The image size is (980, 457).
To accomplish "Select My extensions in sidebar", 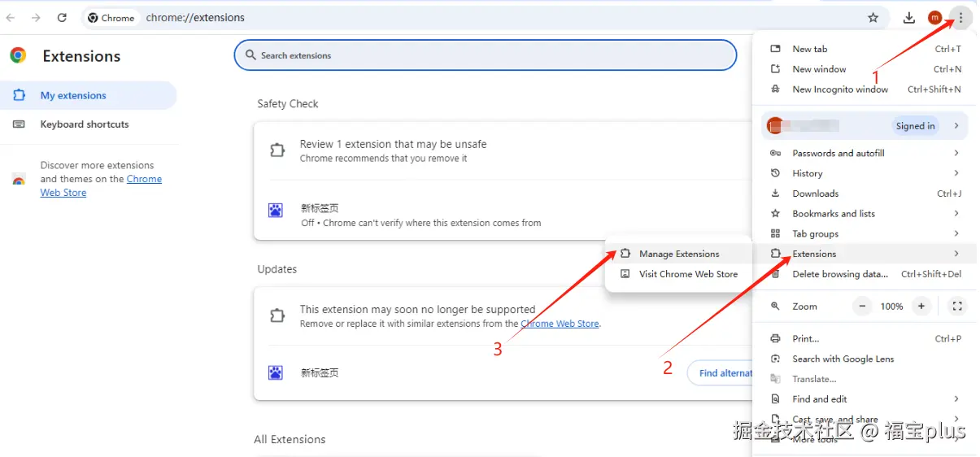I will pos(88,95).
